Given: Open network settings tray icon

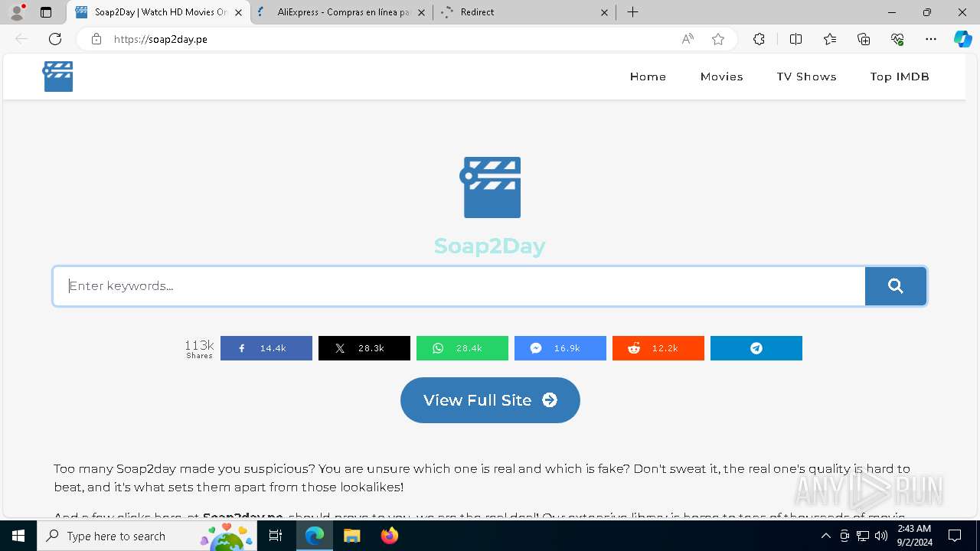Looking at the screenshot, I should 863,536.
